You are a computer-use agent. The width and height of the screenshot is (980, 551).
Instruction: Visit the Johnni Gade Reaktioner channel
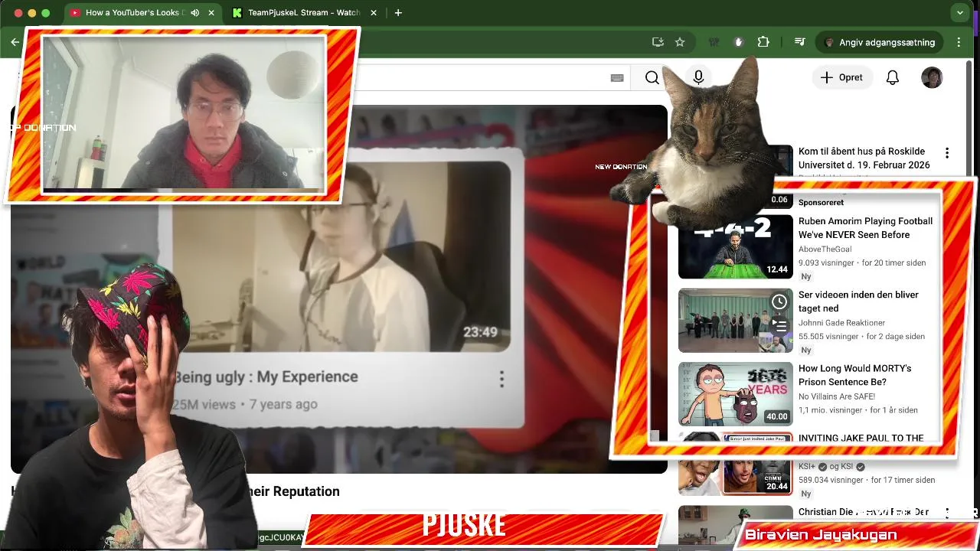841,323
